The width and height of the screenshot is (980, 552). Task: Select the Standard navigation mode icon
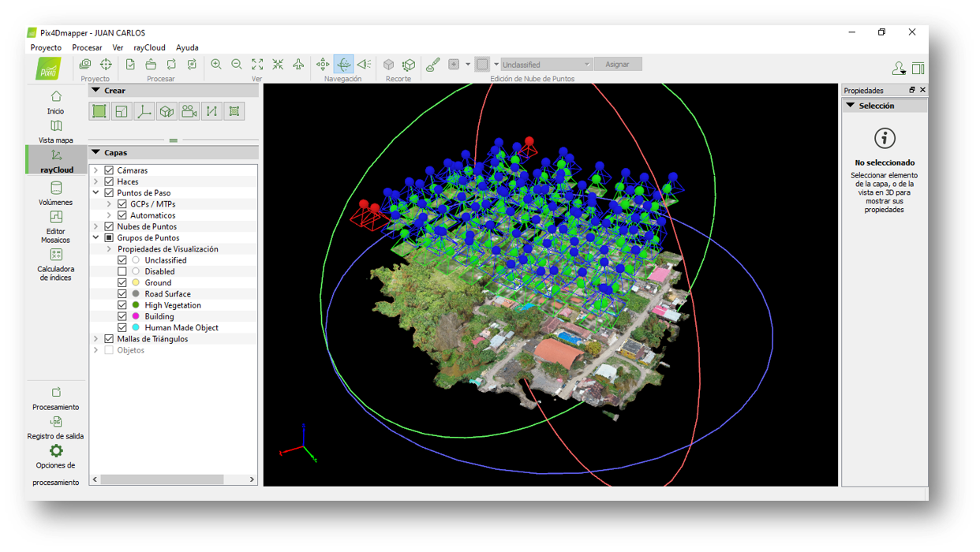click(x=323, y=65)
